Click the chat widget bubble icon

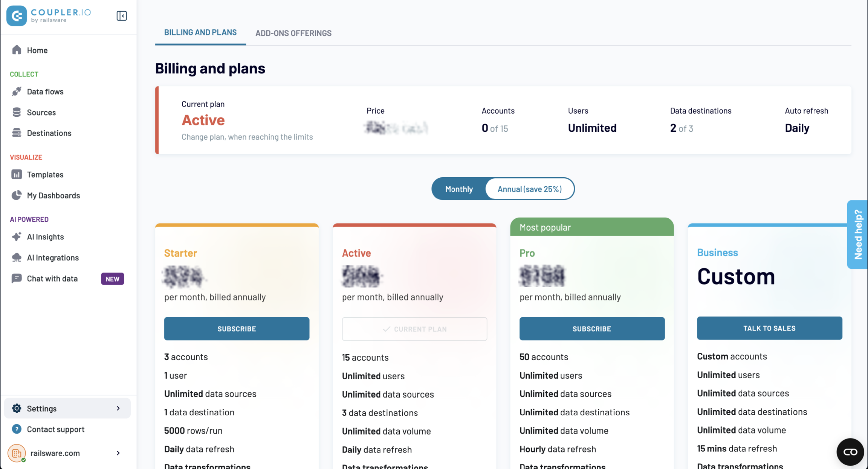pyautogui.click(x=850, y=452)
